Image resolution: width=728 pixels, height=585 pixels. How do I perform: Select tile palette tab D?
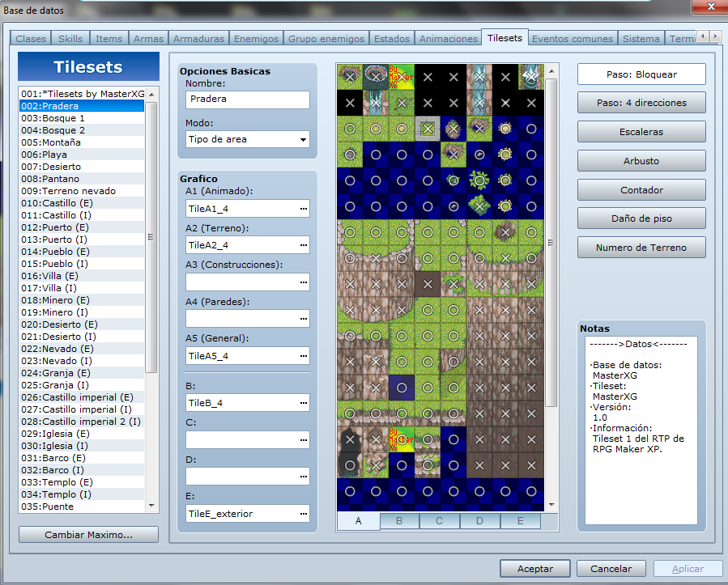[479, 520]
